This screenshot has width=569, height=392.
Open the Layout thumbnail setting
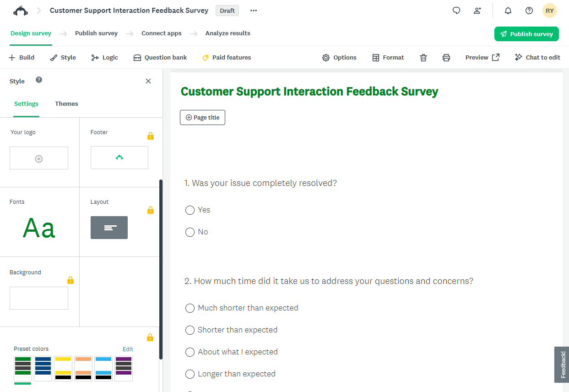pyautogui.click(x=109, y=228)
